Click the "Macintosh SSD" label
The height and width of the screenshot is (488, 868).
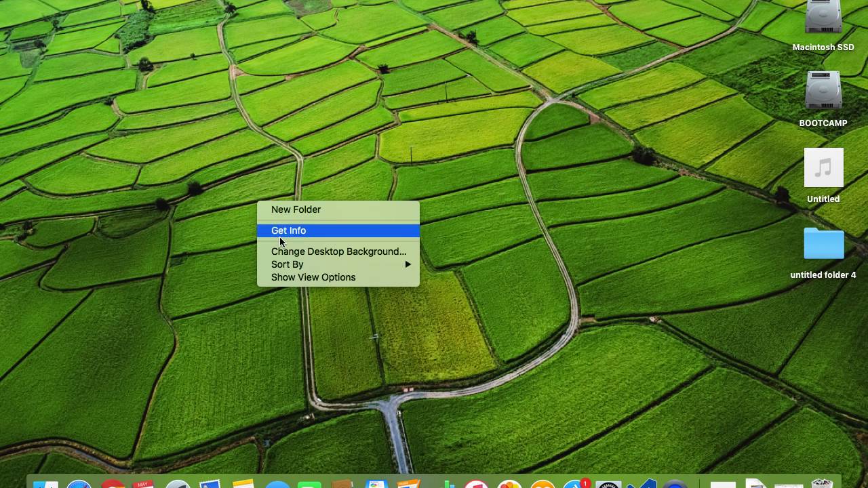pyautogui.click(x=823, y=47)
